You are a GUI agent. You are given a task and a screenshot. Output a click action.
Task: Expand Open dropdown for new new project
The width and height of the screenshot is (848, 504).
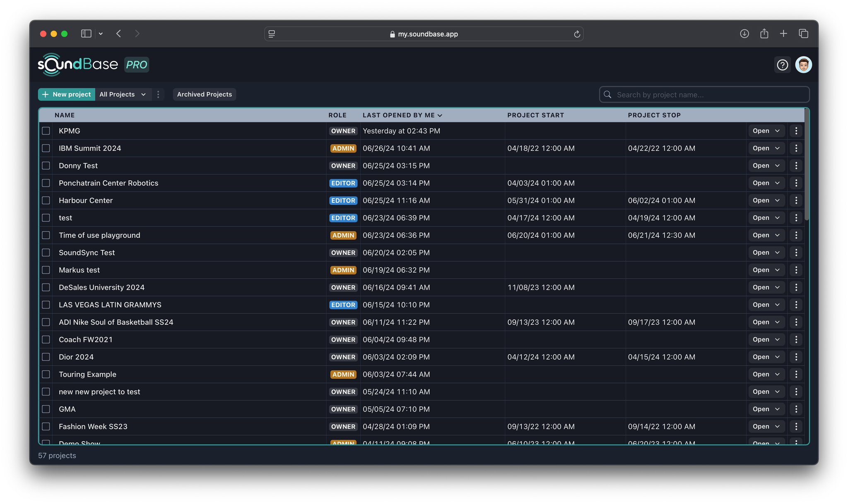click(766, 391)
